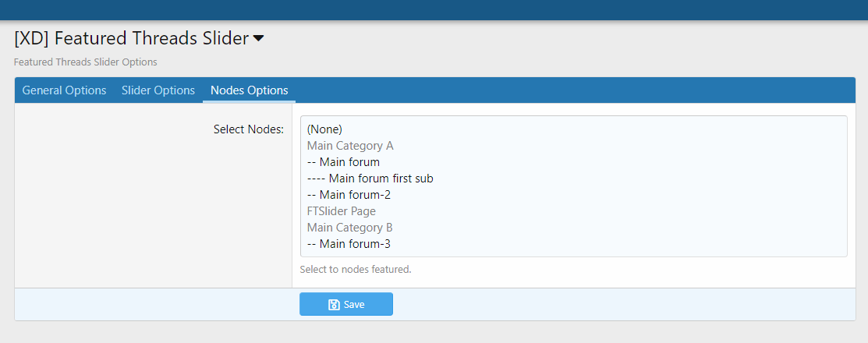868x343 pixels.
Task: Click the floppy disk icon on Save
Action: [x=334, y=305]
